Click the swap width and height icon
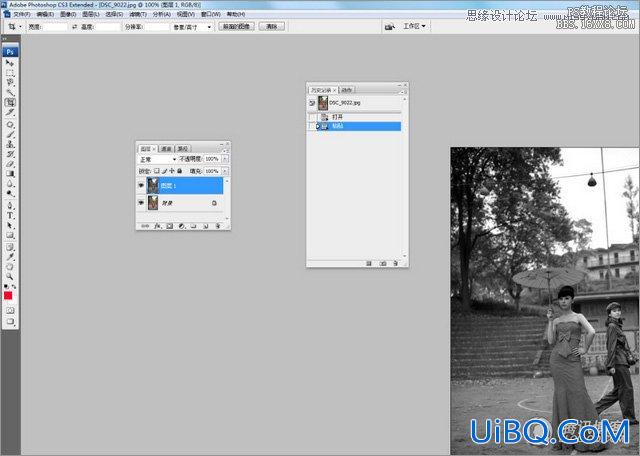Screen dimensions: 640x456 [x=74, y=27]
